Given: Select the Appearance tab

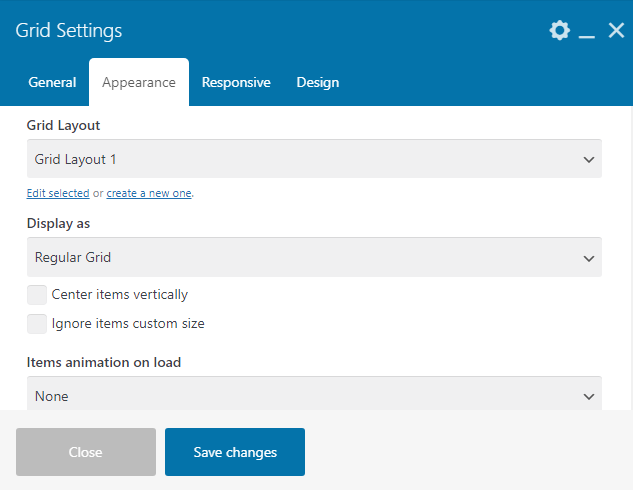Looking at the screenshot, I should tap(139, 82).
